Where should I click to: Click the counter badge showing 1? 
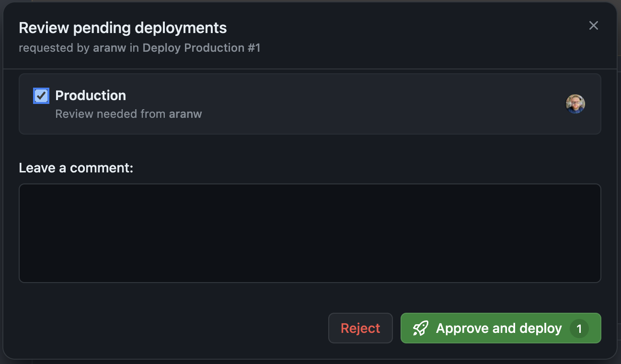579,329
